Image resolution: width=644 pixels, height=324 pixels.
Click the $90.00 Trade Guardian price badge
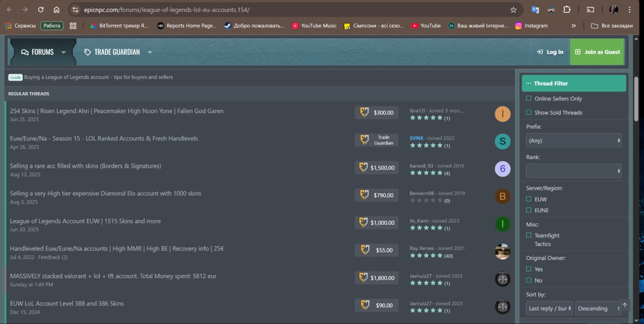(376, 305)
